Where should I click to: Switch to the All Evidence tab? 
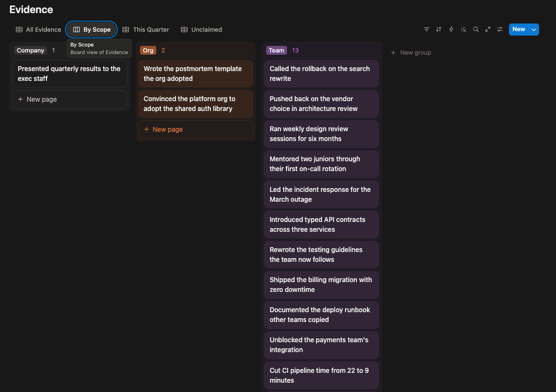coord(38,30)
